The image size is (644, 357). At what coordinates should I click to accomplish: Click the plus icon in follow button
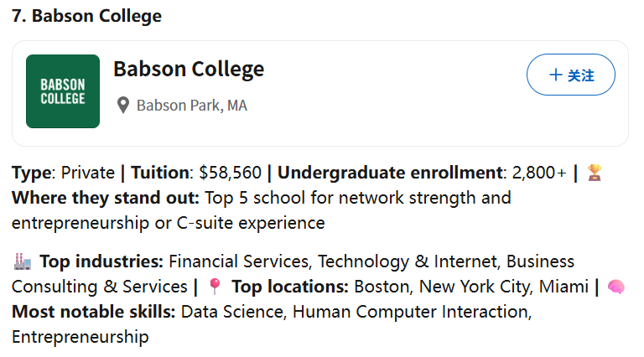(556, 75)
